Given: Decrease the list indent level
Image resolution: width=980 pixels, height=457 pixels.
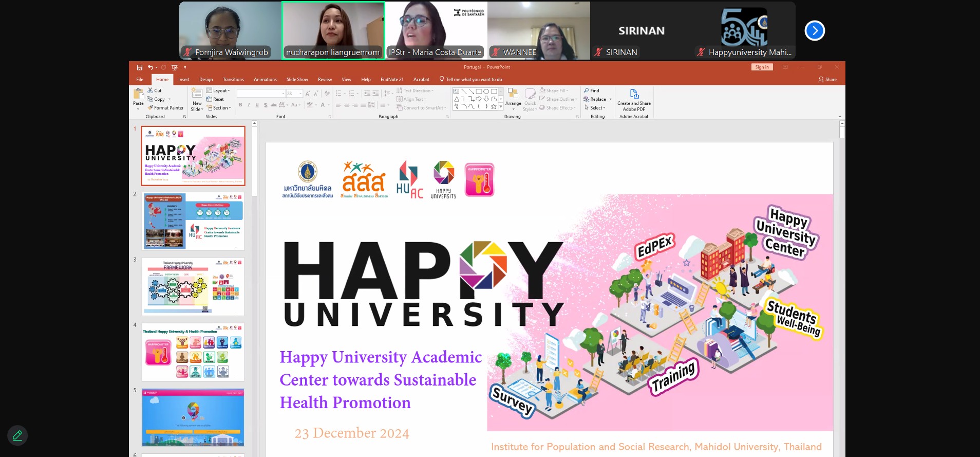Looking at the screenshot, I should (367, 94).
